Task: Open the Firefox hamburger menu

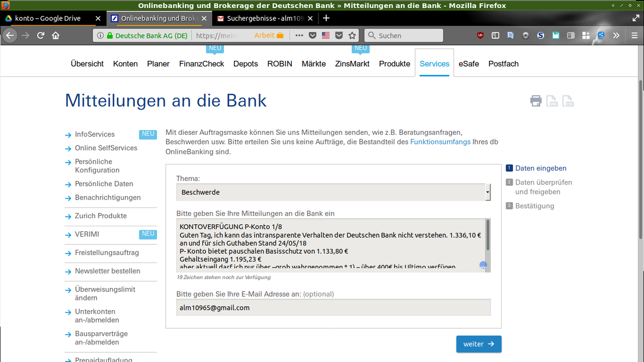Action: click(634, 35)
